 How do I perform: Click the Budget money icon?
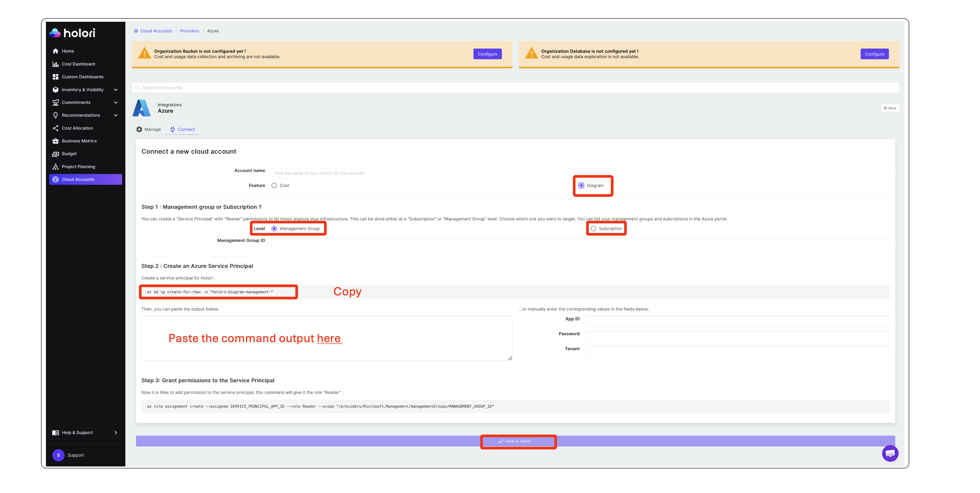[56, 154]
